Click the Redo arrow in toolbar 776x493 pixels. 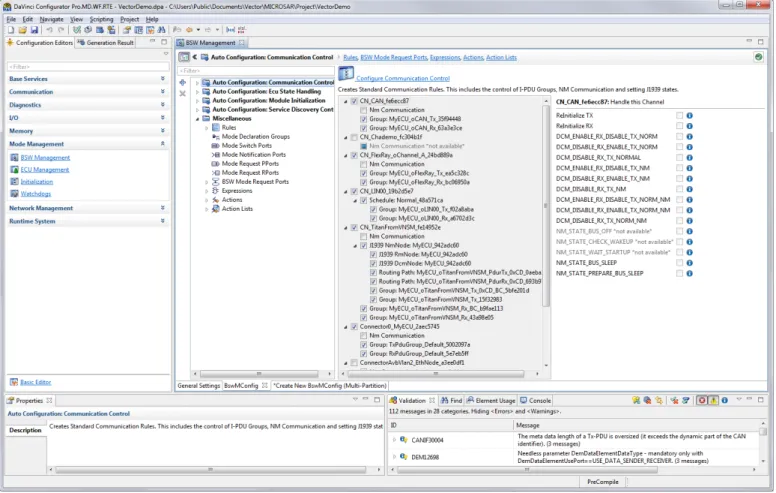click(61, 30)
